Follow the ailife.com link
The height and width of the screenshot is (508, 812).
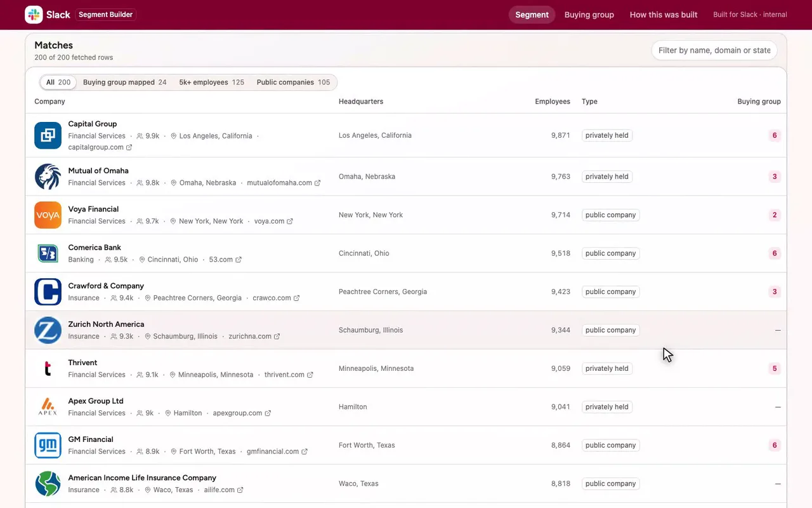point(224,490)
